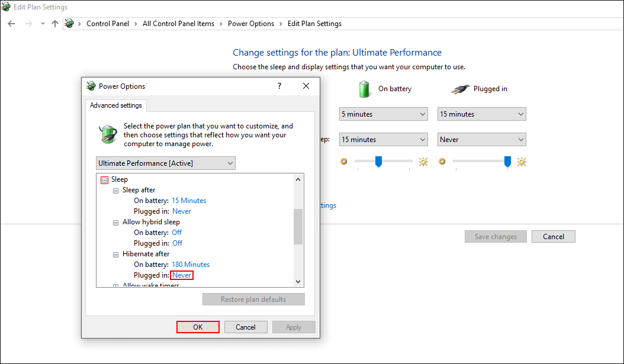The height and width of the screenshot is (364, 624).
Task: Click scroll down arrow in settings tree
Action: [298, 282]
